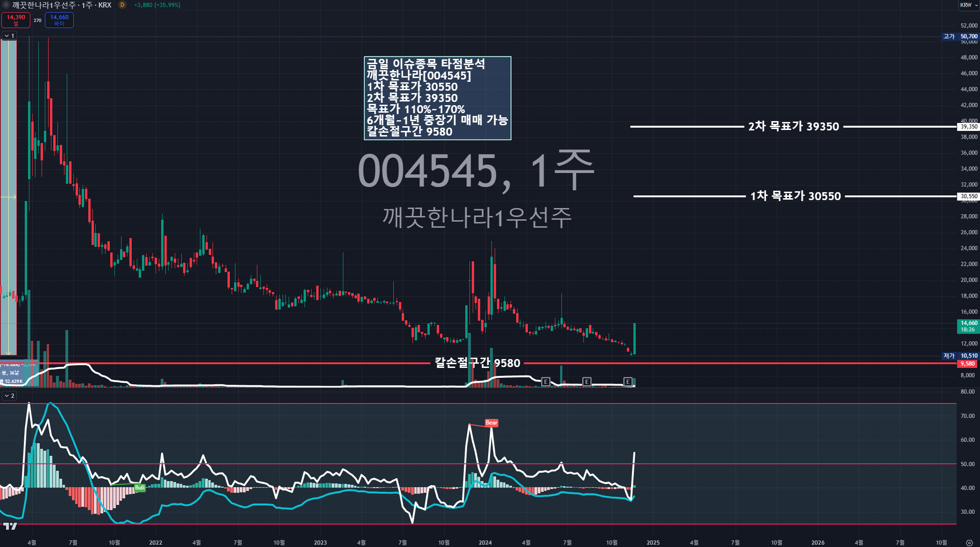The width and height of the screenshot is (980, 547).
Task: Click the 30,550 price axis label
Action: pyautogui.click(x=968, y=196)
